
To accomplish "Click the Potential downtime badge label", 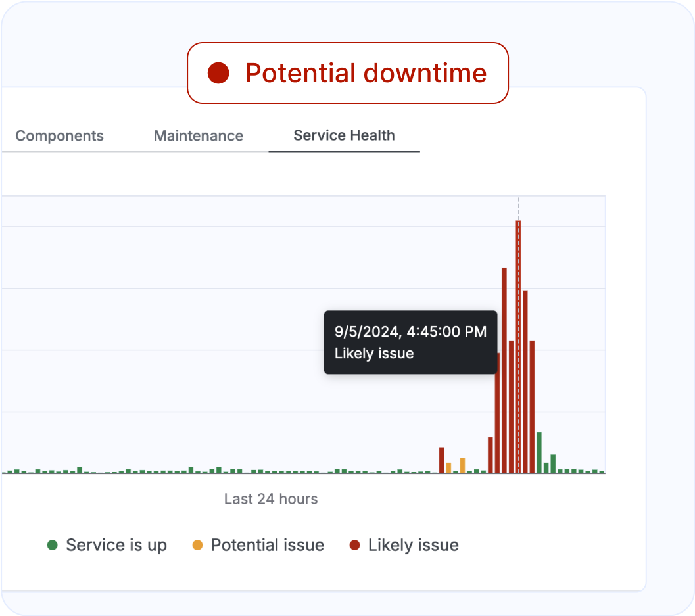I will click(x=366, y=72).
